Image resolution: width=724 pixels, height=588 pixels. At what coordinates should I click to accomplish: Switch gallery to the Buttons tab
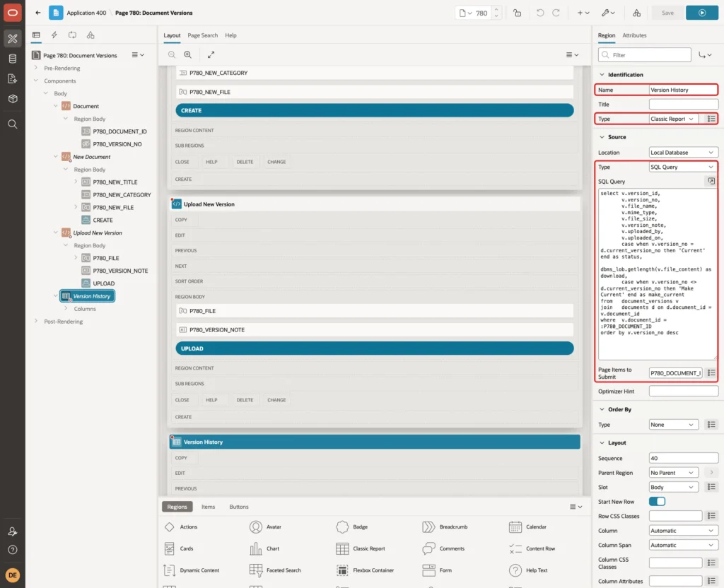(239, 507)
